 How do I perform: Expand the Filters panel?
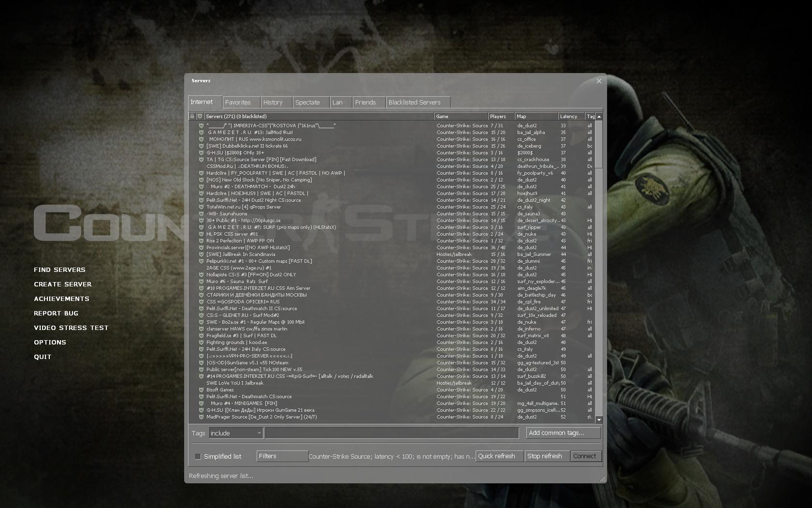[x=282, y=456]
